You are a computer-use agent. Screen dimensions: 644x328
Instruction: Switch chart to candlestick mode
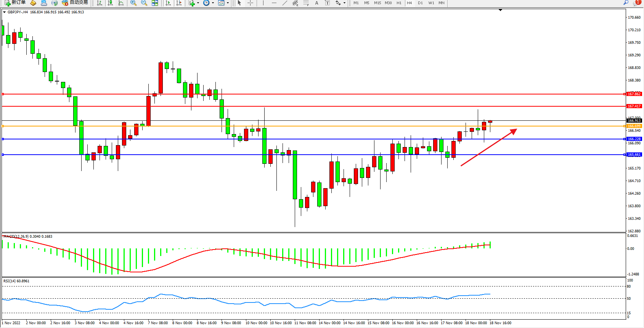pos(110,3)
